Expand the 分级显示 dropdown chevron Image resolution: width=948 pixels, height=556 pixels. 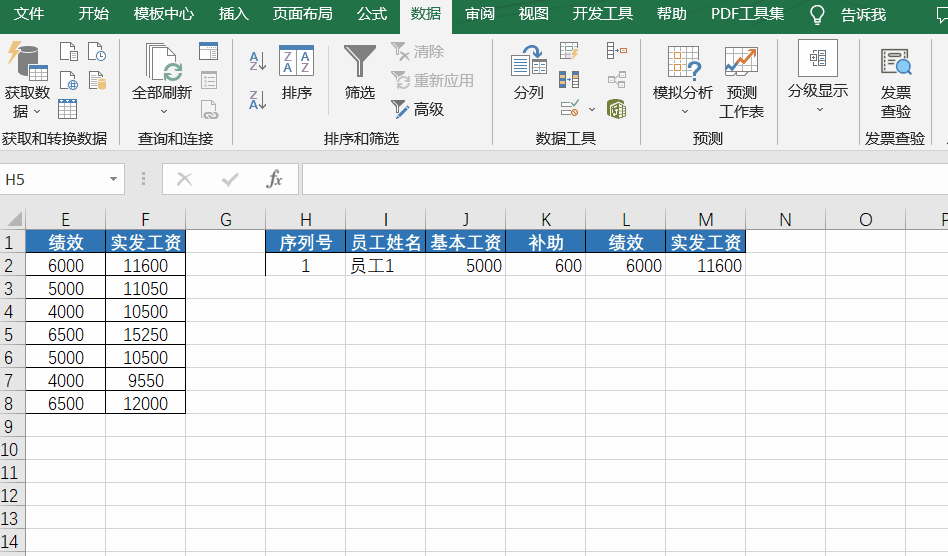click(x=820, y=110)
